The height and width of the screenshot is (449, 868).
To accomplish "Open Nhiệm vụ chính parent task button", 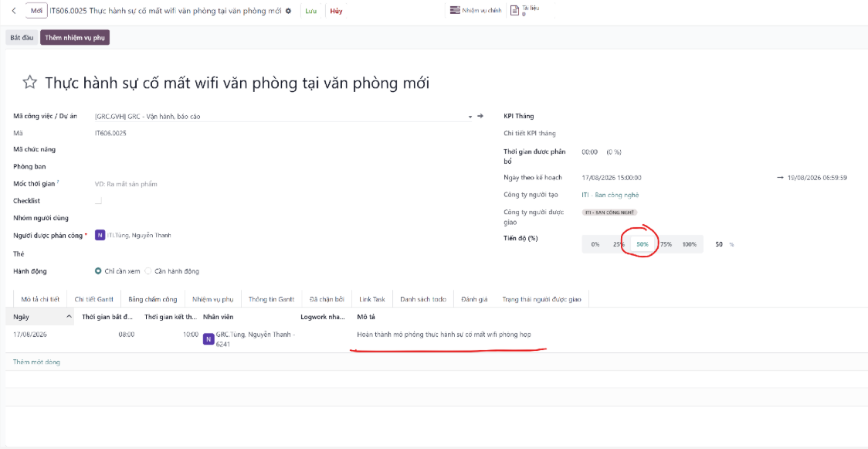I will [x=476, y=11].
